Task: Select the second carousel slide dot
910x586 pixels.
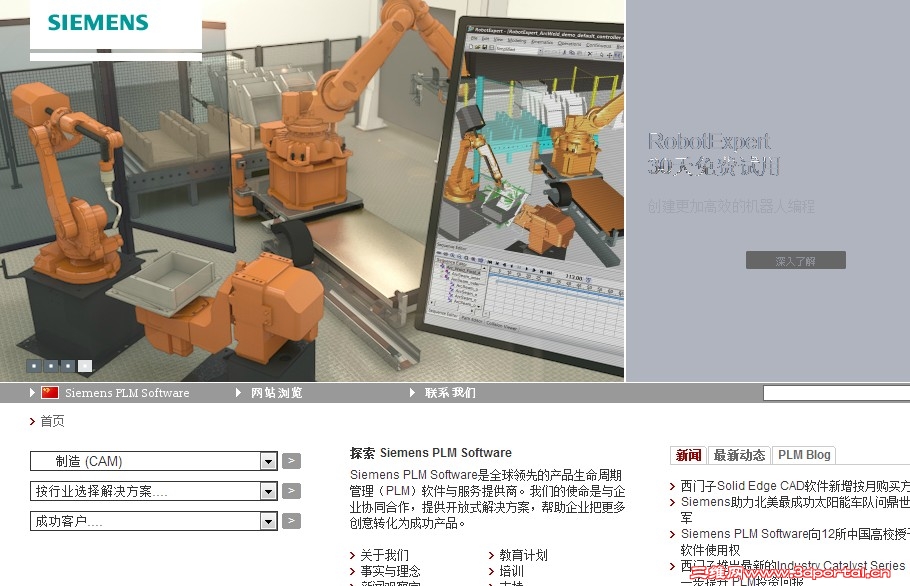Action: click(x=51, y=366)
